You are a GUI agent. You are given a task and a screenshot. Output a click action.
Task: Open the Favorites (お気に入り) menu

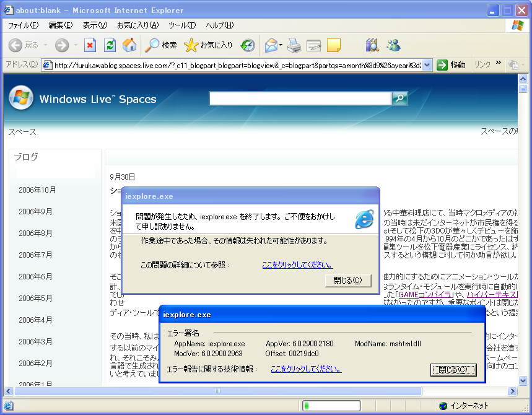(137, 25)
